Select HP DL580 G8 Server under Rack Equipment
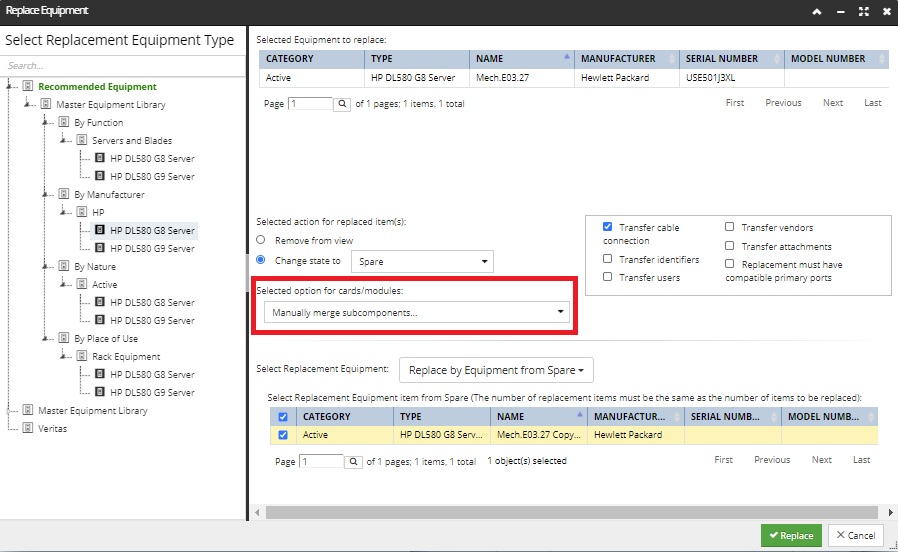Screen dimensions: 900x552 [x=152, y=374]
